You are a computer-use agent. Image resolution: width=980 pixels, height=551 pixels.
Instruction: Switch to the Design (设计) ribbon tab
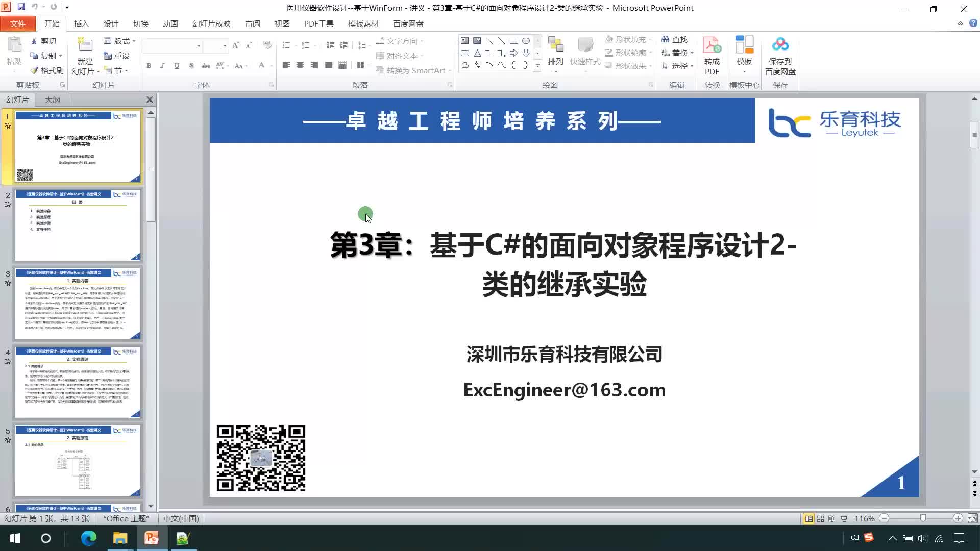[x=111, y=23]
